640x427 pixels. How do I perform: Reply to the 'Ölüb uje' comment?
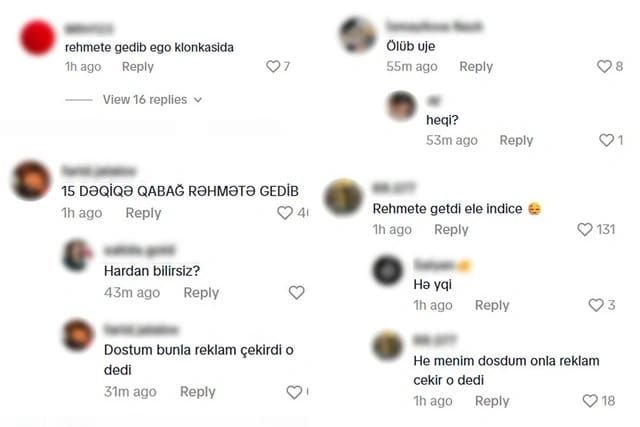476,66
